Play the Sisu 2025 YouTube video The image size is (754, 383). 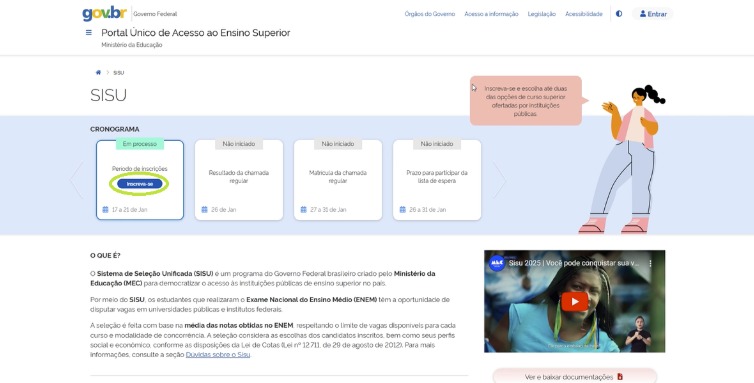(x=575, y=302)
